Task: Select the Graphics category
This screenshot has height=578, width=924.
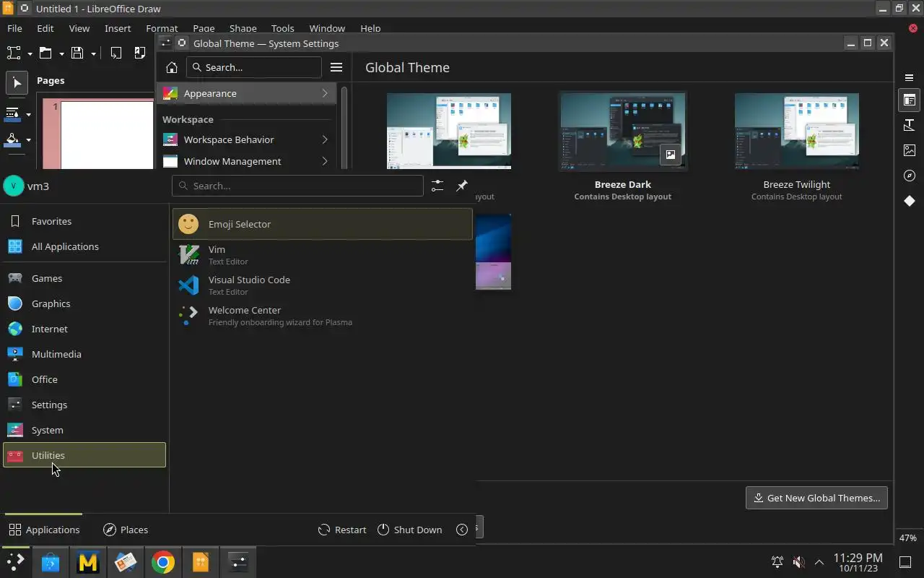Action: coord(84,303)
